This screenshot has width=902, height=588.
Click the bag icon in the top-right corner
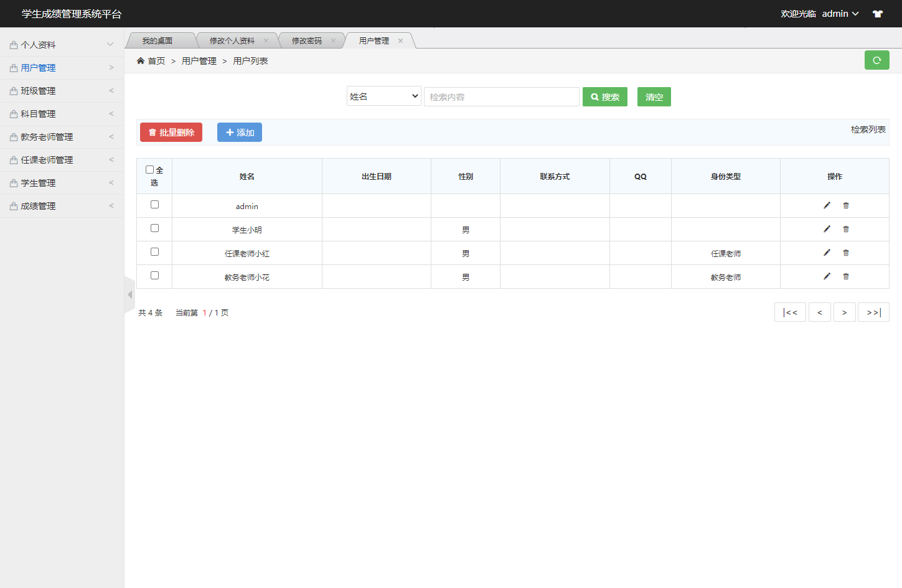pyautogui.click(x=877, y=13)
